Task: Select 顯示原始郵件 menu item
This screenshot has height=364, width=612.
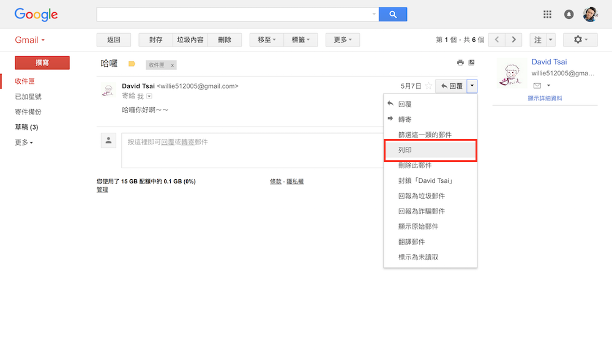Action: [x=430, y=226]
